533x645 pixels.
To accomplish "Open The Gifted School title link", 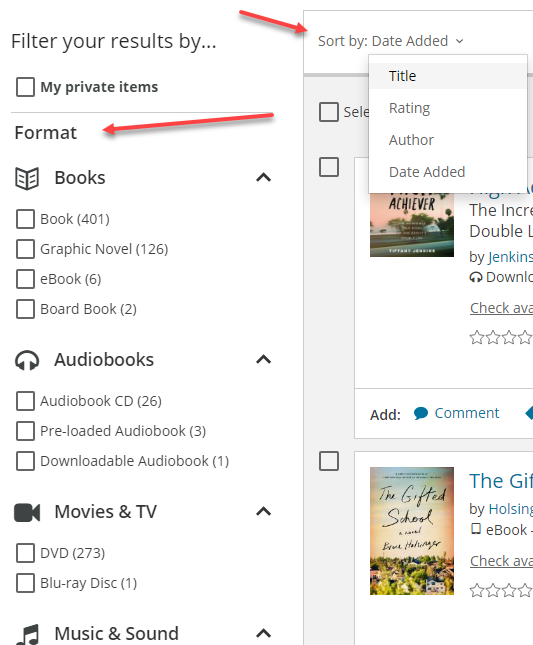I will (x=501, y=481).
